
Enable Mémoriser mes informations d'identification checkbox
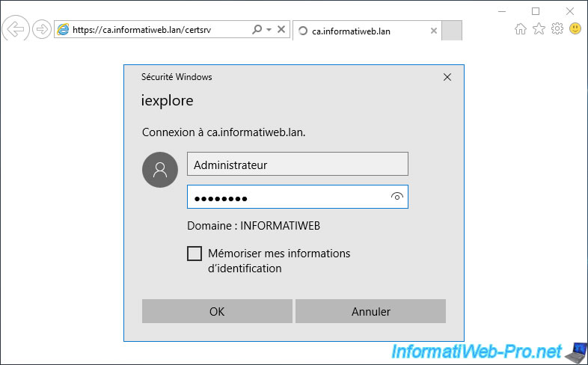pos(195,254)
